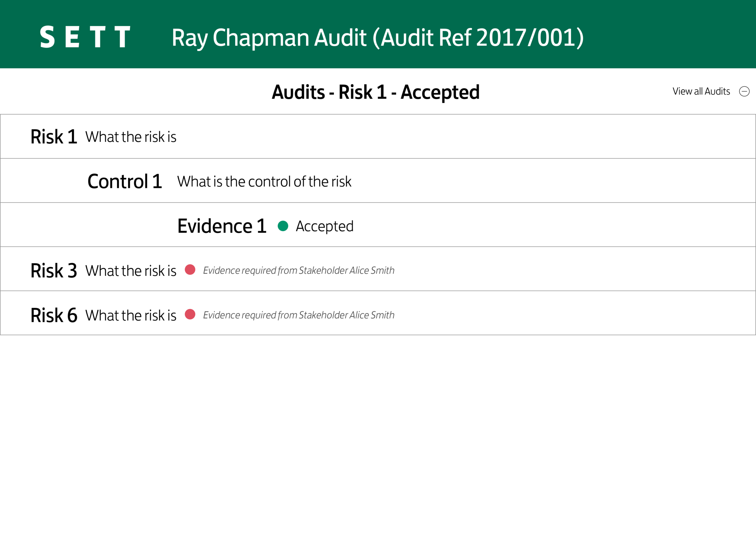
Task: Click the red status dot on Risk 3
Action: (x=190, y=270)
